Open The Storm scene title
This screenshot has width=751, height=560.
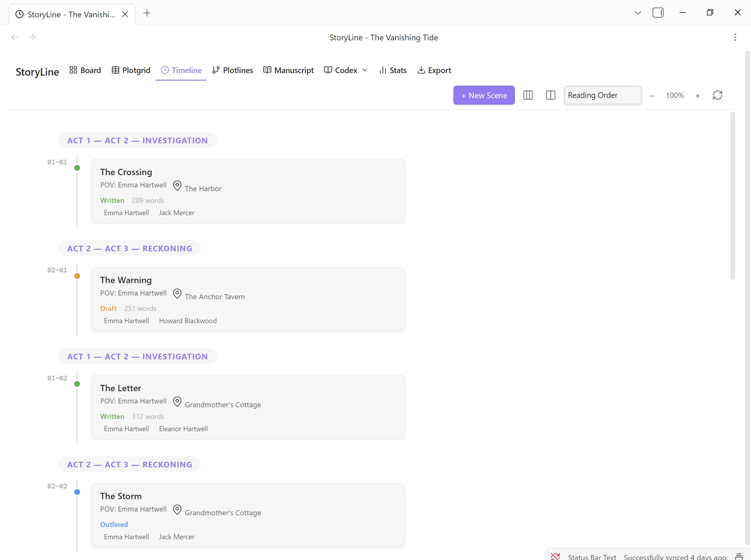pyautogui.click(x=121, y=496)
